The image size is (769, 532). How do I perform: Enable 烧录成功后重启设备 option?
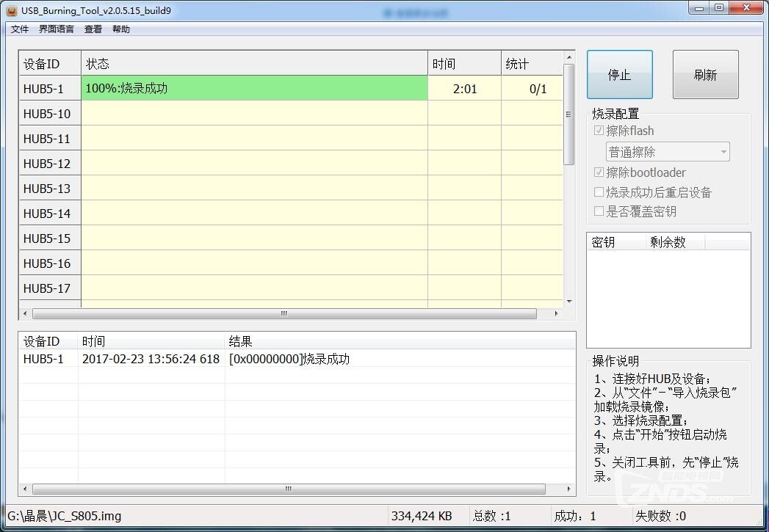tap(600, 192)
